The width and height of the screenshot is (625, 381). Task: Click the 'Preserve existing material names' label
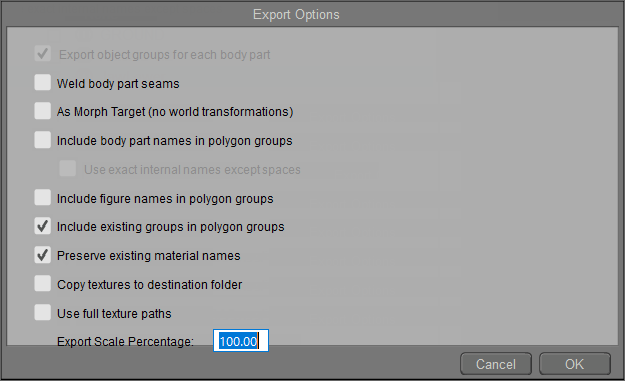149,255
